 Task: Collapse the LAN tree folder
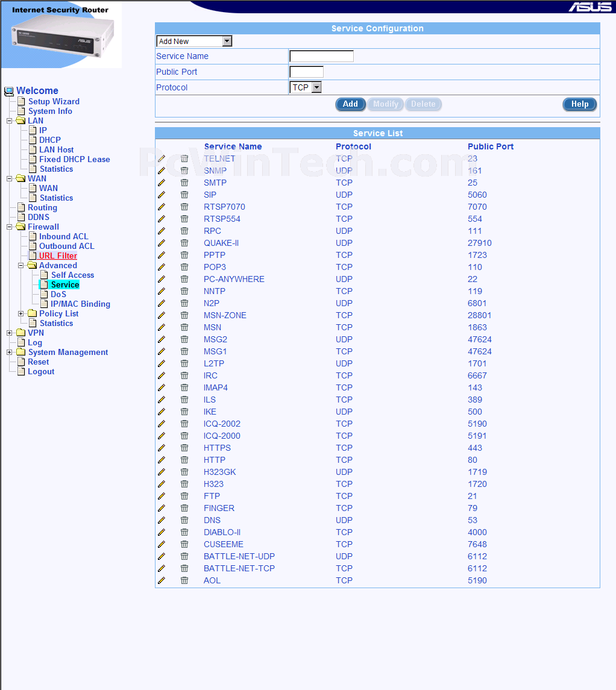pyautogui.click(x=9, y=121)
